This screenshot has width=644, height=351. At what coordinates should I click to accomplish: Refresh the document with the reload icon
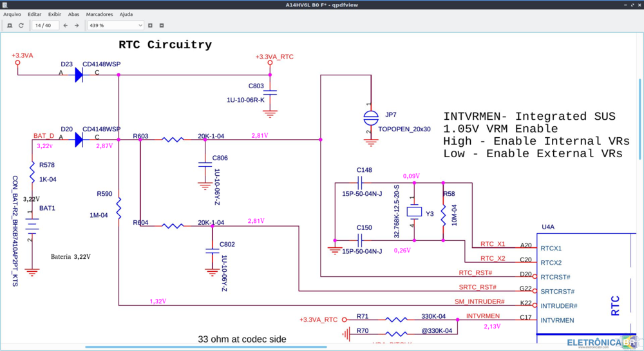pos(21,26)
